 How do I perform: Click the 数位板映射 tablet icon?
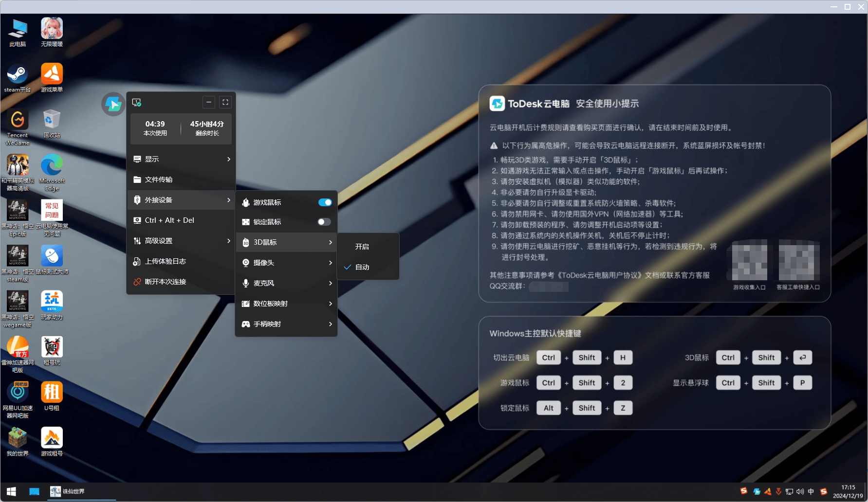click(x=246, y=304)
